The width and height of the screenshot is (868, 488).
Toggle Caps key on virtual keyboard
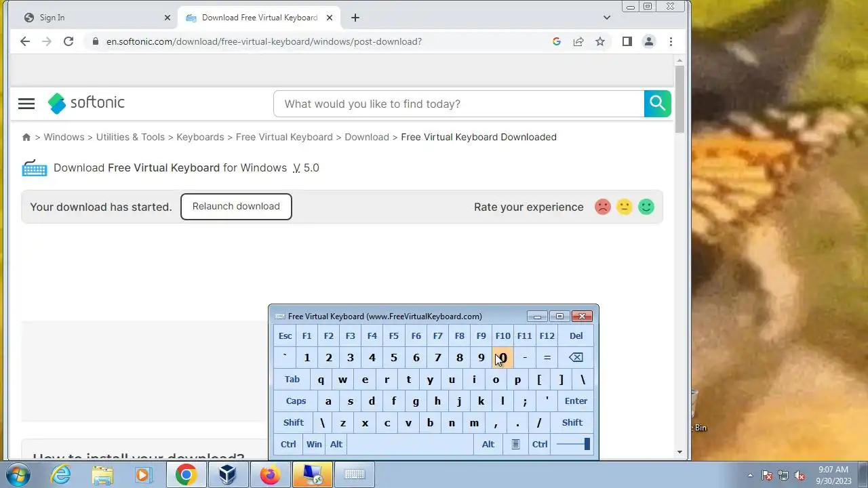point(296,401)
